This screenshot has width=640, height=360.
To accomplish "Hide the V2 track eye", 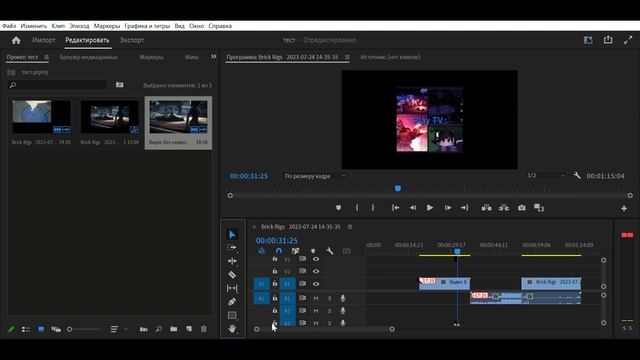I will [x=316, y=271].
